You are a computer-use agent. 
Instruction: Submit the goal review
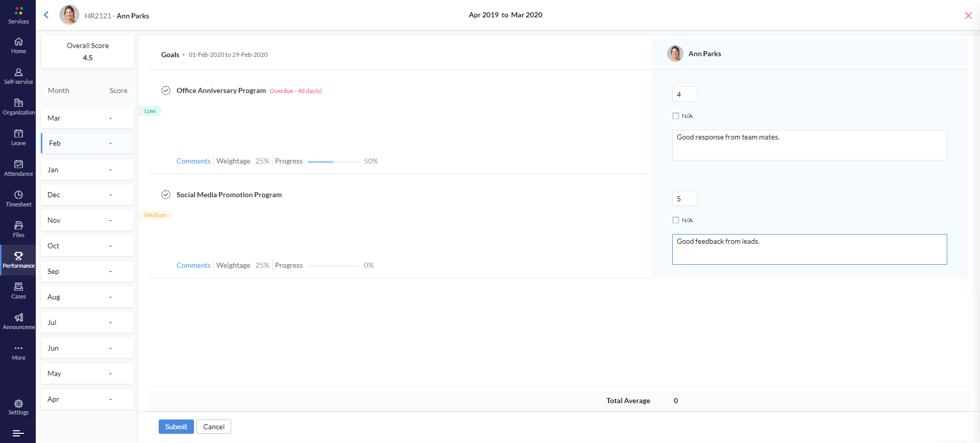tap(176, 427)
